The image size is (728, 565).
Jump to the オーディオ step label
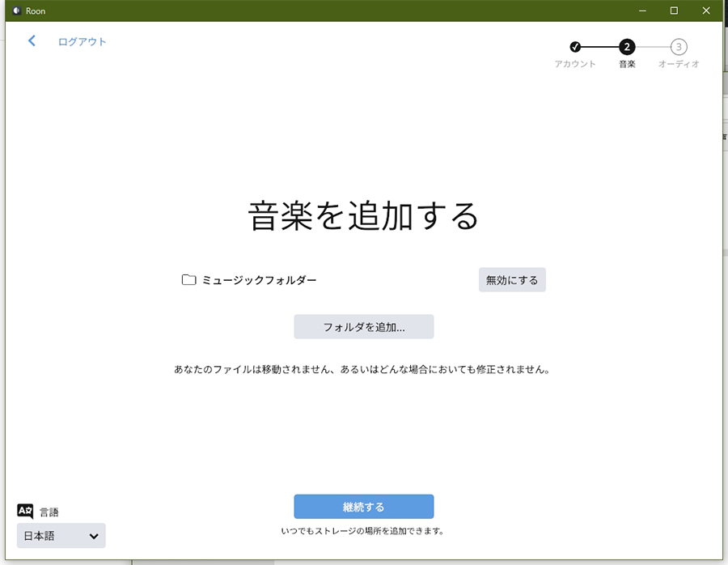pyautogui.click(x=679, y=64)
